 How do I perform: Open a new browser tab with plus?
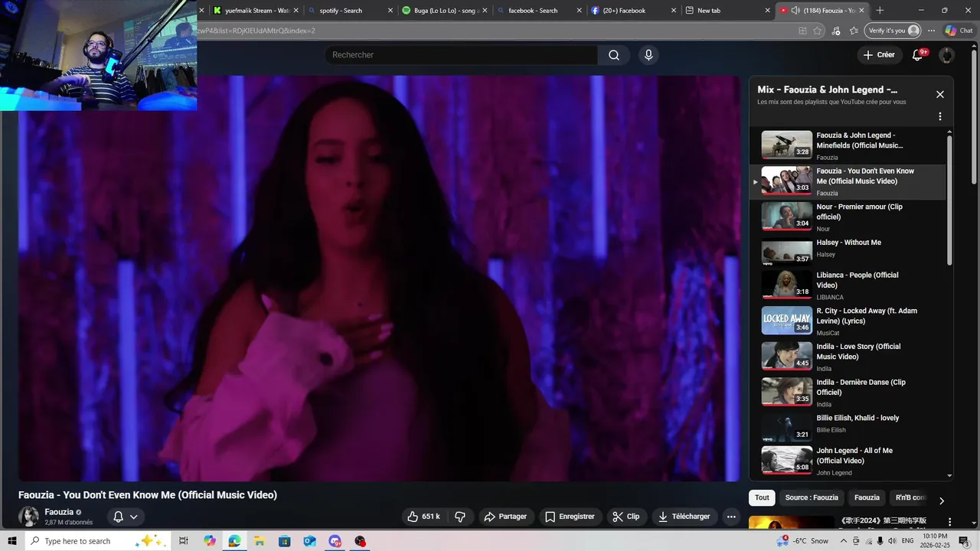tap(880, 11)
